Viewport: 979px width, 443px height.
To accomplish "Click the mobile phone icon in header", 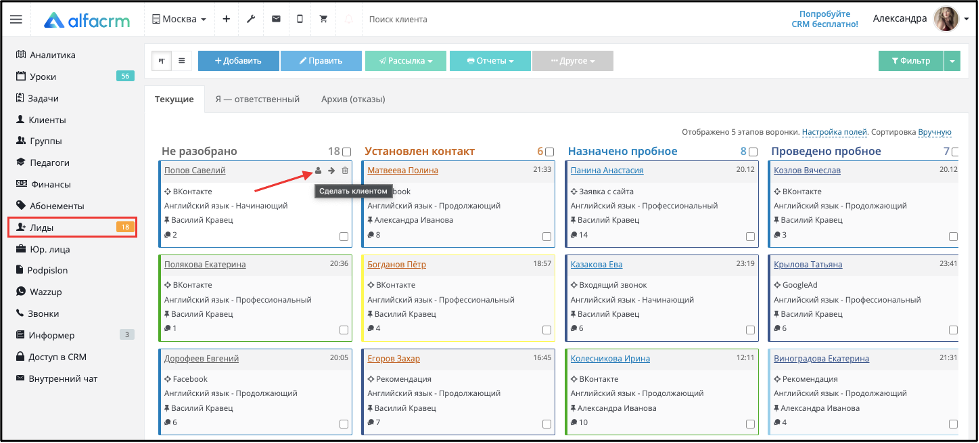I will pos(300,19).
